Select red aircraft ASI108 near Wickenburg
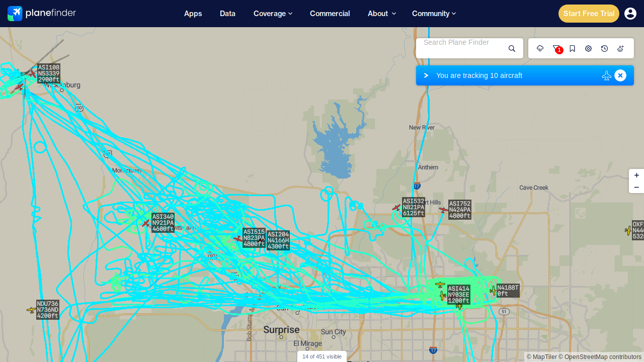 pyautogui.click(x=33, y=73)
